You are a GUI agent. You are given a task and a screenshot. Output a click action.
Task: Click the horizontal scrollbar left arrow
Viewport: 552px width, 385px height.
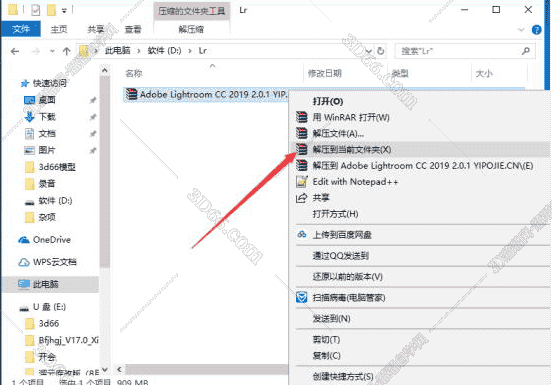coord(119,369)
